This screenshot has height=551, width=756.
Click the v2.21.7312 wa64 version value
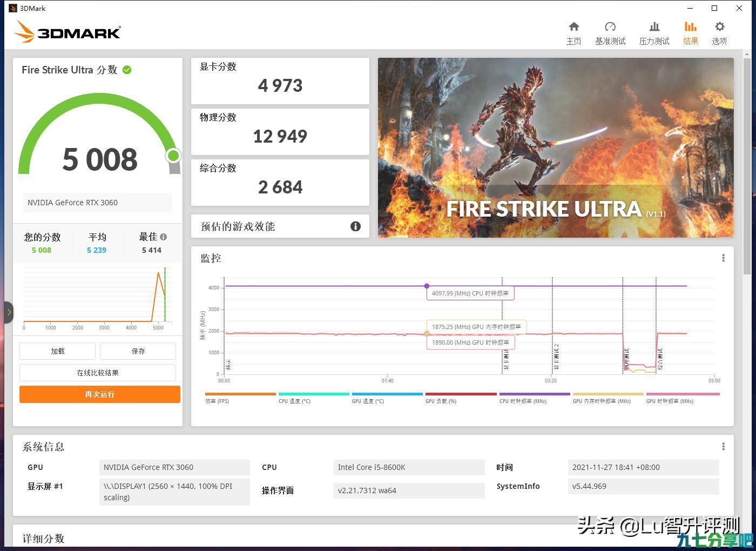409,490
